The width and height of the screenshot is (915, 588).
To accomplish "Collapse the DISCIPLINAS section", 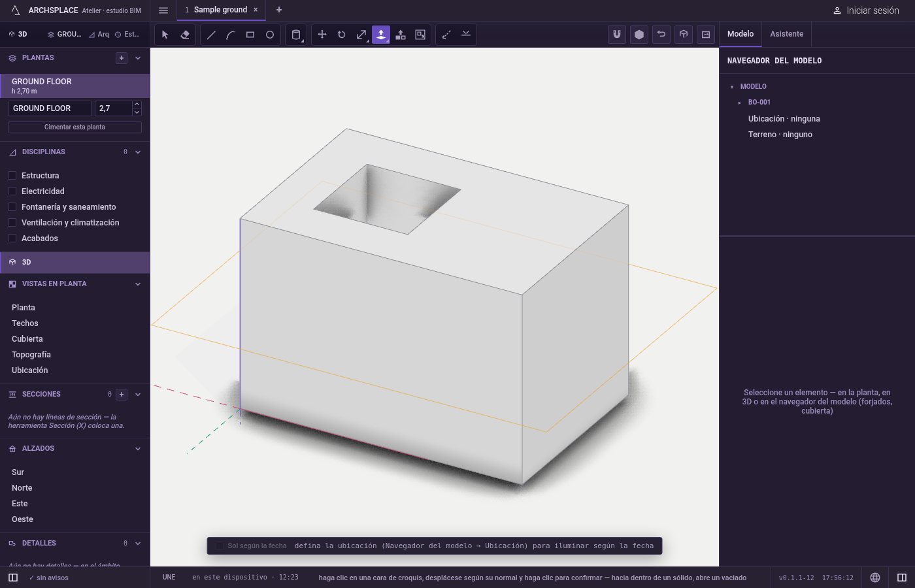I will [138, 152].
